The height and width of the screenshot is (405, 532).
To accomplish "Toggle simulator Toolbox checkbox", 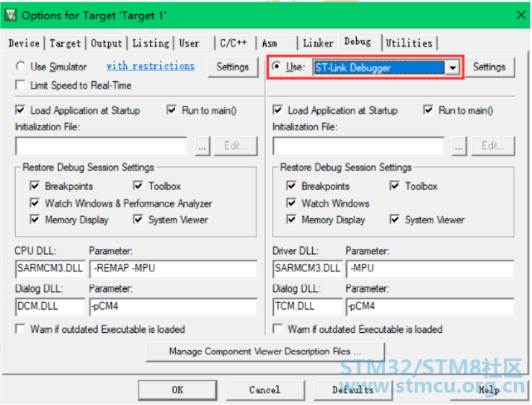I will coord(138,186).
